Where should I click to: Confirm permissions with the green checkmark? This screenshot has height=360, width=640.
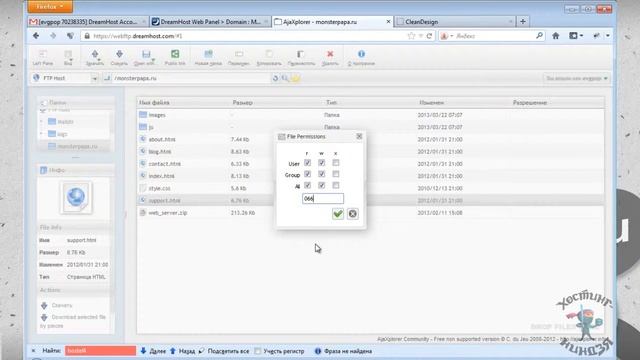click(x=338, y=213)
